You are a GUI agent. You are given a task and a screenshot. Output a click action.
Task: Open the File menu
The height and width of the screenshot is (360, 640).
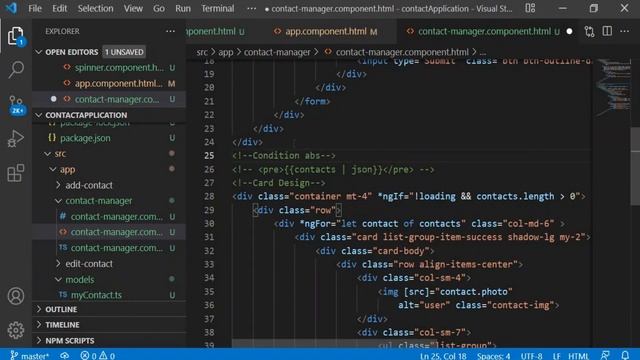35,8
